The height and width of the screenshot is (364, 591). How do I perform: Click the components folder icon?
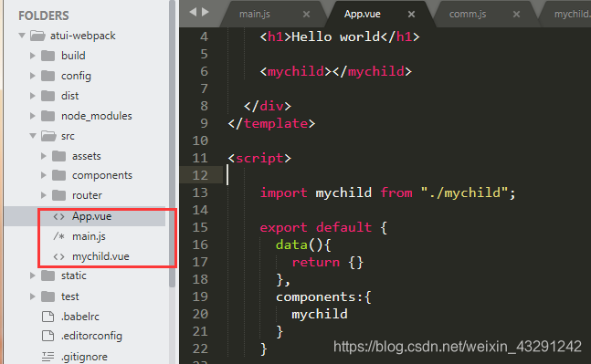(x=58, y=175)
